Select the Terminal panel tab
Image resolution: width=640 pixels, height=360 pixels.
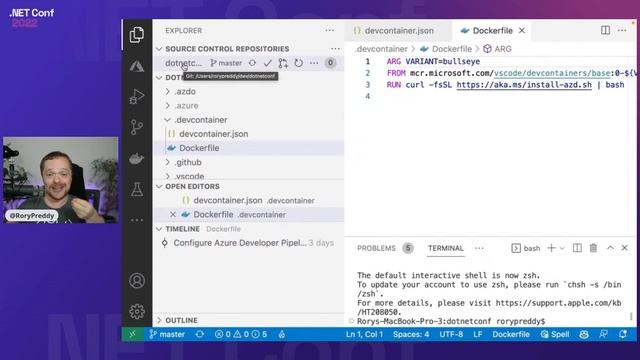[x=446, y=248]
